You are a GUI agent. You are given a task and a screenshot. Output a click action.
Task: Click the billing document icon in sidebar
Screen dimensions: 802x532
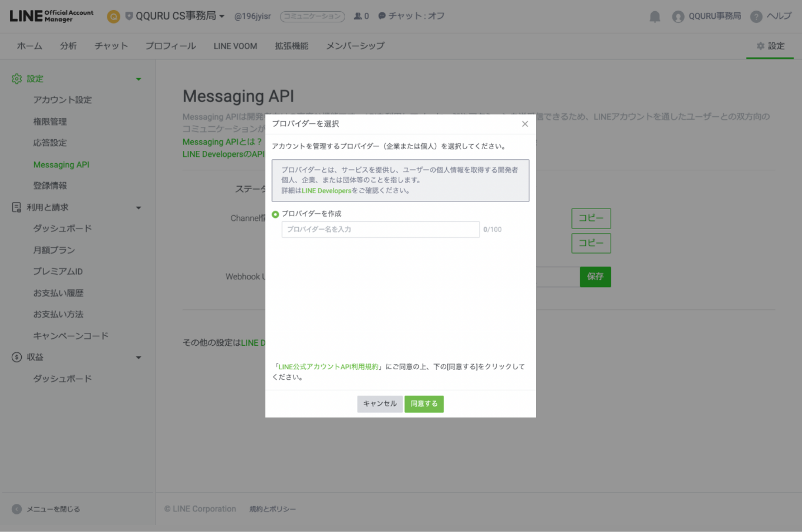click(16, 207)
